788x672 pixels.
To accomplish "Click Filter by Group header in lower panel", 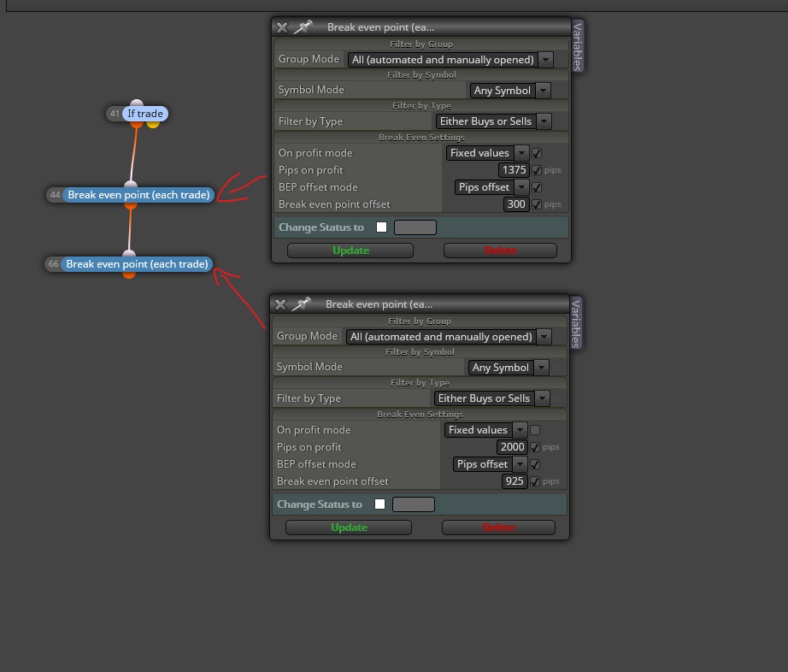I will [x=420, y=321].
